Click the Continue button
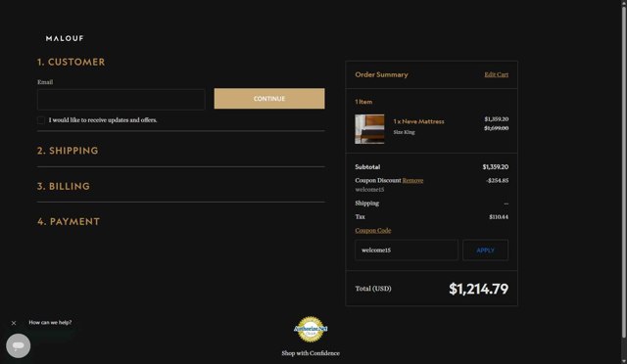The image size is (627, 364). click(269, 98)
